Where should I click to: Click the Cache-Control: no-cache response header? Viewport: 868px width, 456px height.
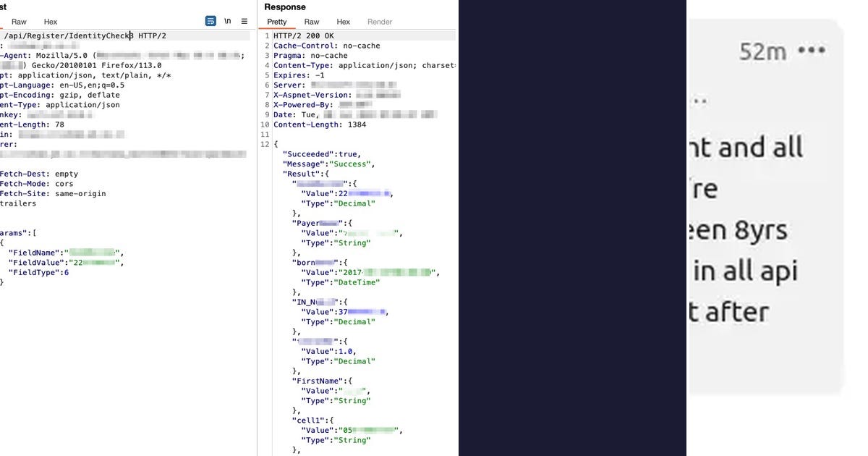tap(317, 45)
